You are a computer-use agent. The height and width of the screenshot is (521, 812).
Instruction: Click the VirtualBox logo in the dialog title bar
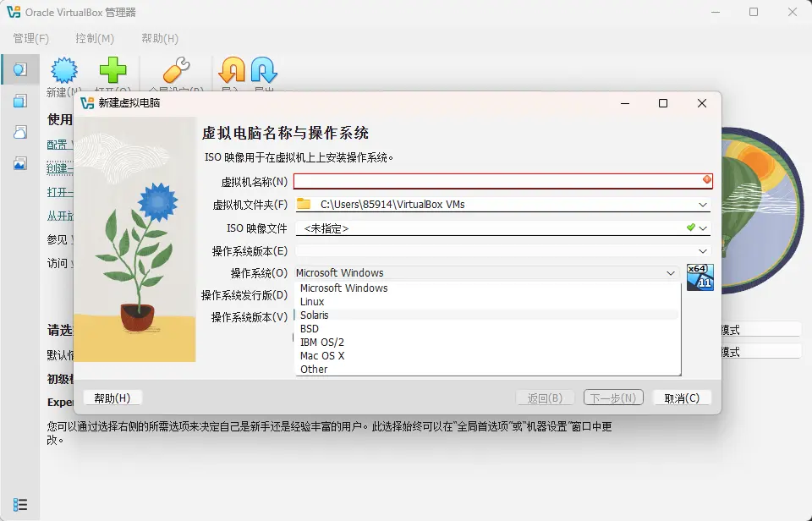coord(87,103)
